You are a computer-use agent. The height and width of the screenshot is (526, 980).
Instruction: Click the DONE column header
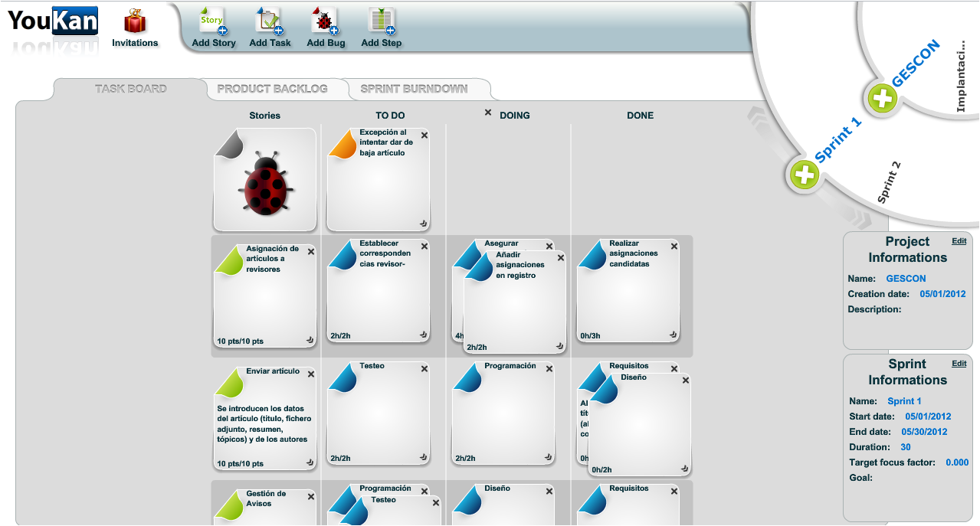coord(640,116)
